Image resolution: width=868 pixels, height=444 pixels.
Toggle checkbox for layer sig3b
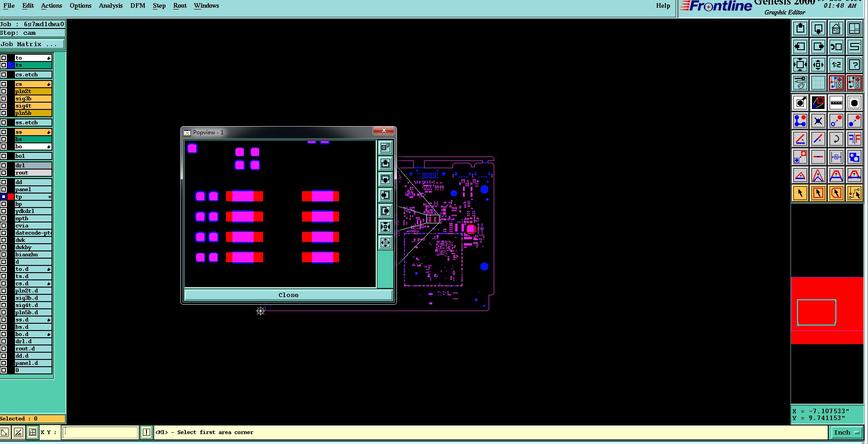coord(4,99)
